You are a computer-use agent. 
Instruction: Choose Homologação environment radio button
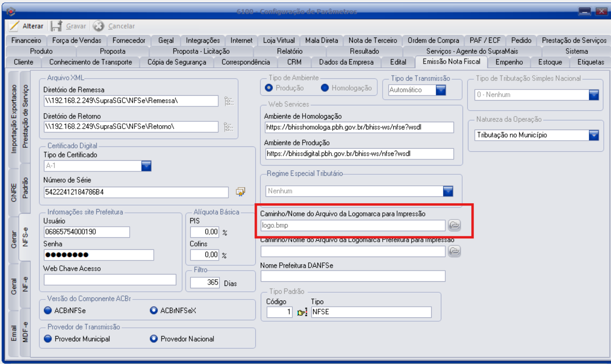click(x=324, y=88)
